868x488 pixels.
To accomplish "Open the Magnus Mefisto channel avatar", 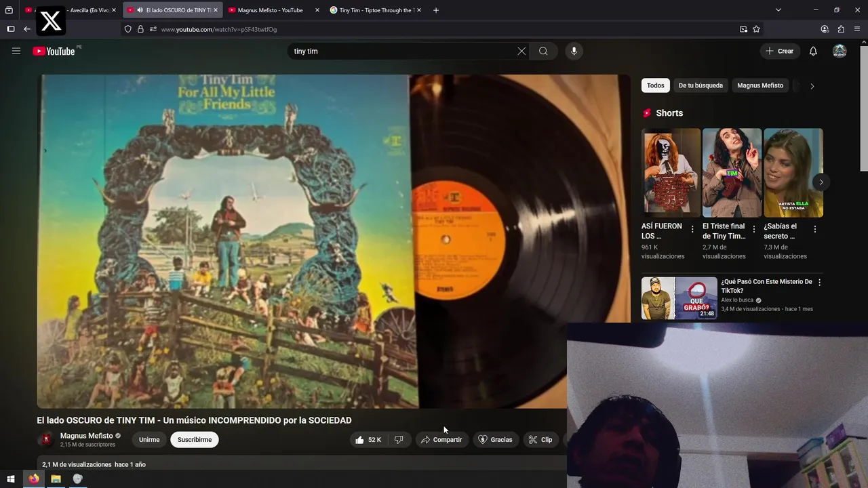I will 46,439.
